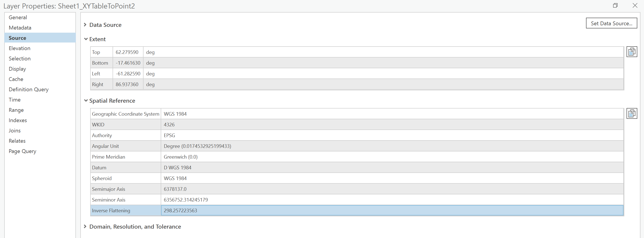
Task: Click the restore window icon
Action: [x=615, y=6]
